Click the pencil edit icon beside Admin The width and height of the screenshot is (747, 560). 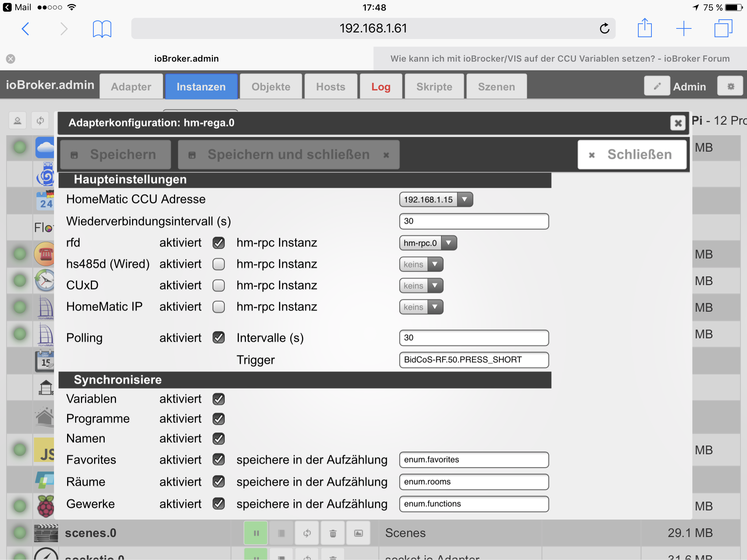point(657,86)
